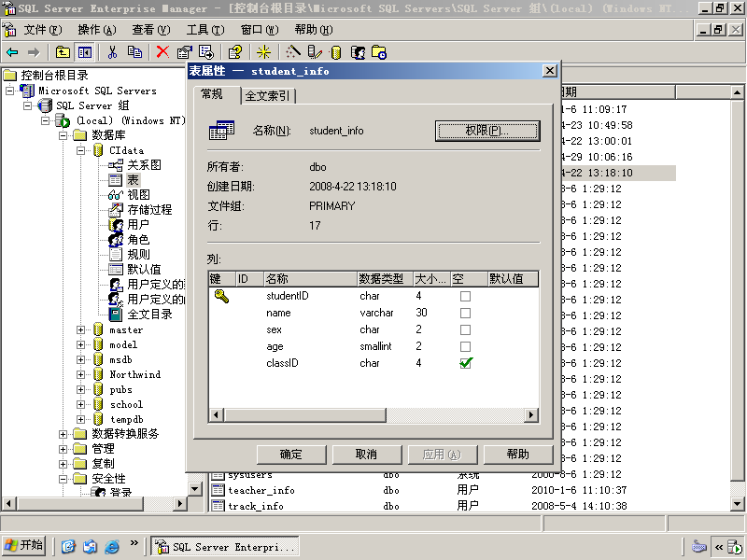Click the New login user toolbar icon

(358, 52)
